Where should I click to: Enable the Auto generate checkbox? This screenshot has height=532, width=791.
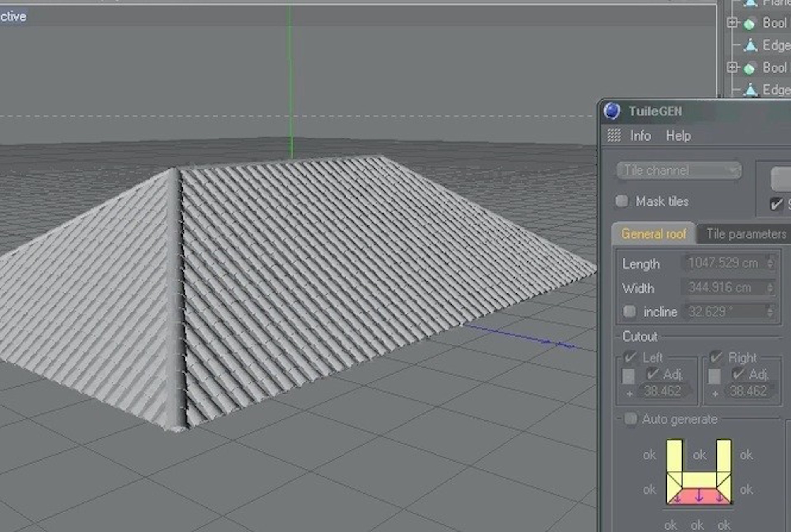click(x=630, y=419)
